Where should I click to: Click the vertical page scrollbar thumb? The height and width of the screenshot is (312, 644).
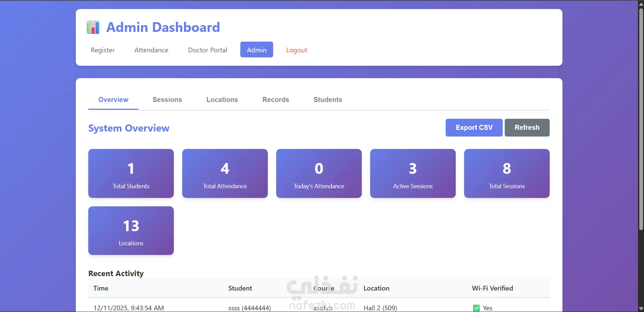(x=641, y=119)
